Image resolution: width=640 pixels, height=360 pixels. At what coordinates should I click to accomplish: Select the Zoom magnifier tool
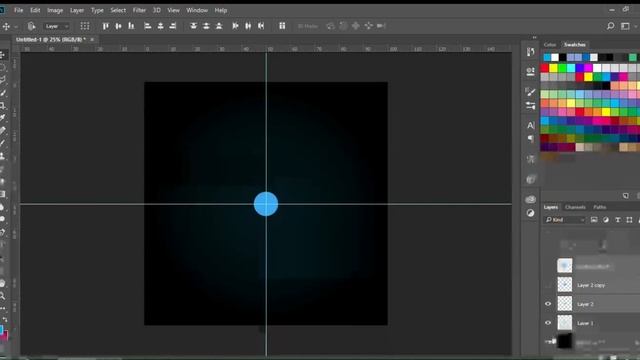click(2, 296)
